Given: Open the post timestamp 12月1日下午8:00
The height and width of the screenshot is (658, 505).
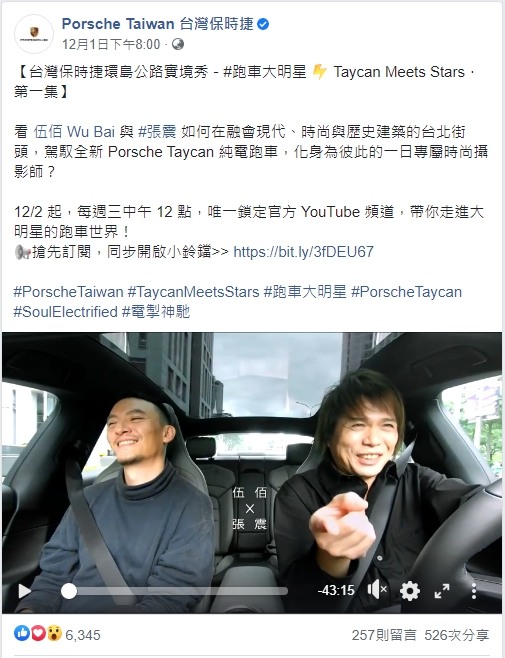Looking at the screenshot, I should coord(111,44).
